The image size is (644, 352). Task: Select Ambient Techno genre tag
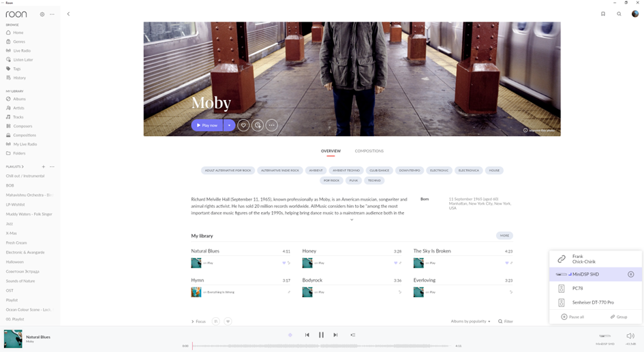346,170
